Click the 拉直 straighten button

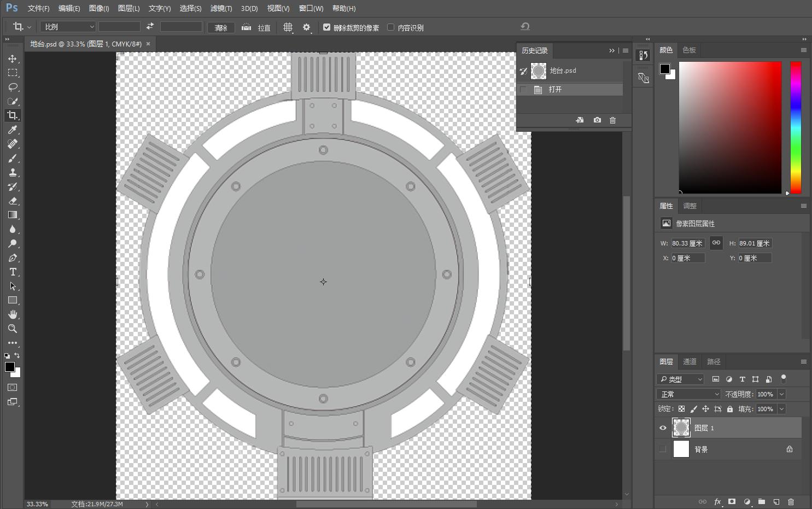click(x=258, y=27)
